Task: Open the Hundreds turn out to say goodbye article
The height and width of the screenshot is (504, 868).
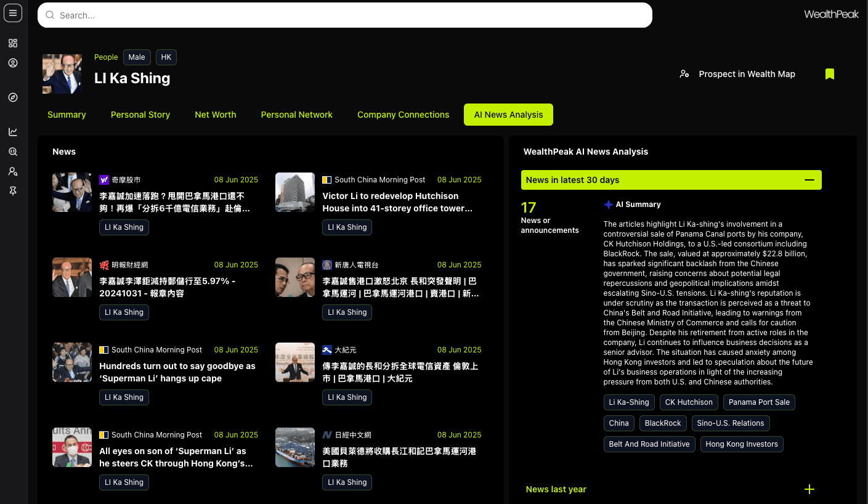Action: tap(177, 372)
